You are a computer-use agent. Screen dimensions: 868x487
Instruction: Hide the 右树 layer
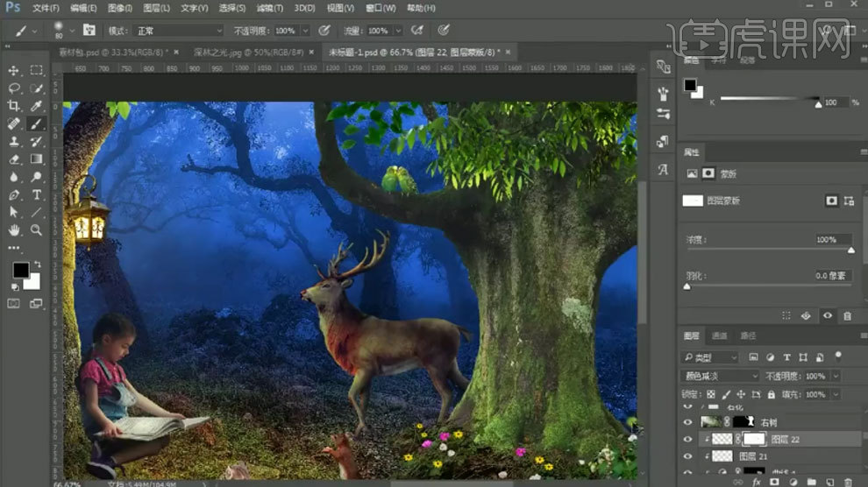click(x=687, y=422)
